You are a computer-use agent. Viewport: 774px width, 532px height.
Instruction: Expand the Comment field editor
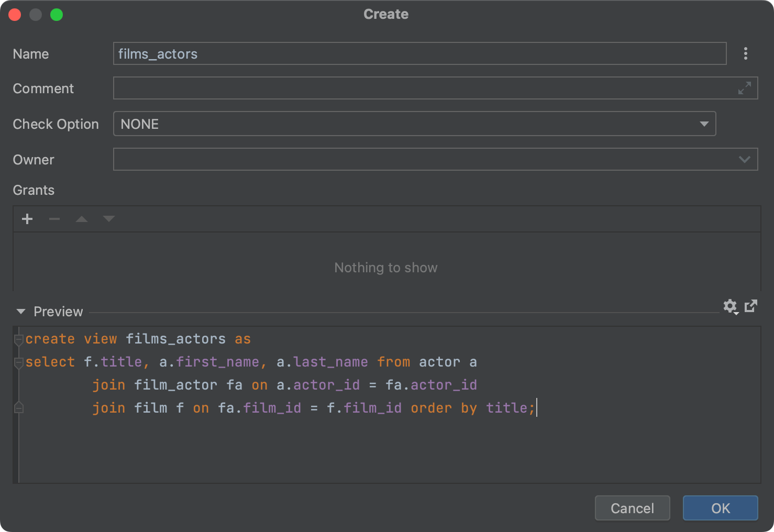click(745, 88)
